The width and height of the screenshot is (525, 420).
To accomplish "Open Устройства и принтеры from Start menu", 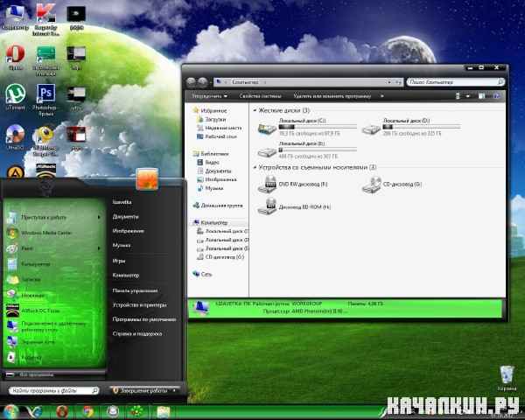I will [140, 305].
